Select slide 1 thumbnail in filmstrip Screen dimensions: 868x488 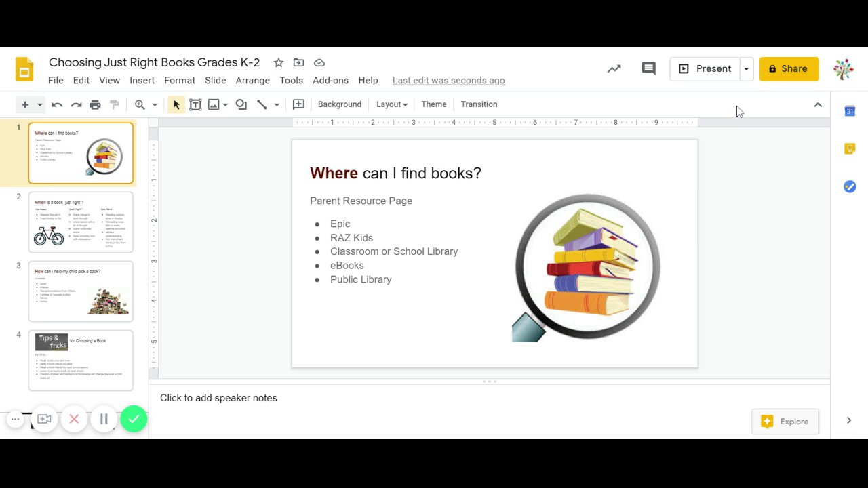pos(81,153)
